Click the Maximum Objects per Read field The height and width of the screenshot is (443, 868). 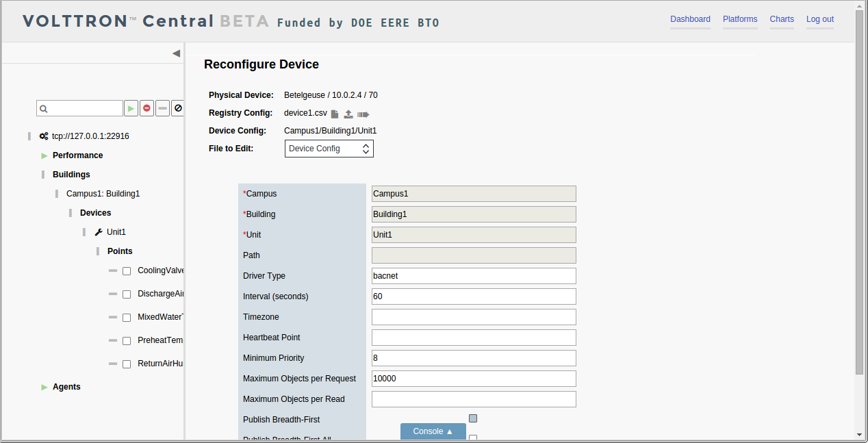474,399
